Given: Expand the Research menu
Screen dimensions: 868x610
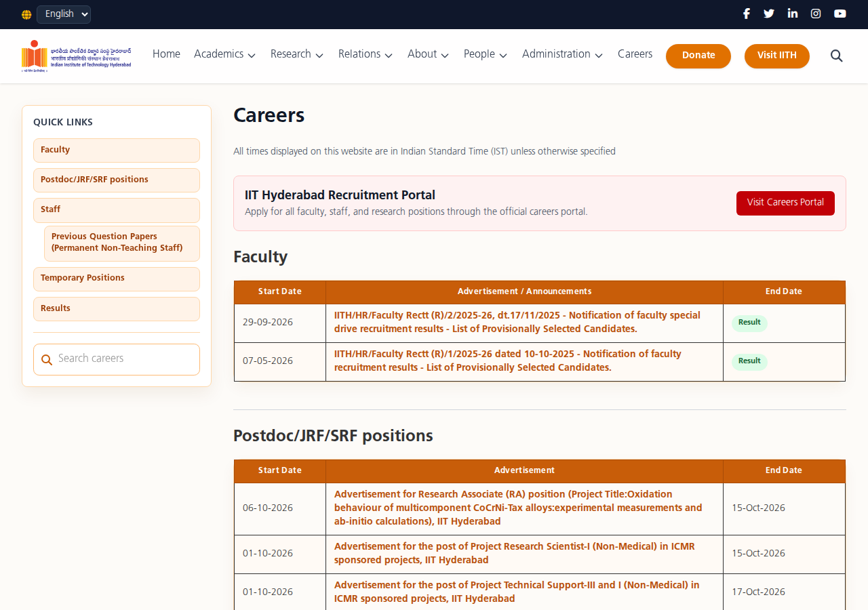Looking at the screenshot, I should (297, 54).
